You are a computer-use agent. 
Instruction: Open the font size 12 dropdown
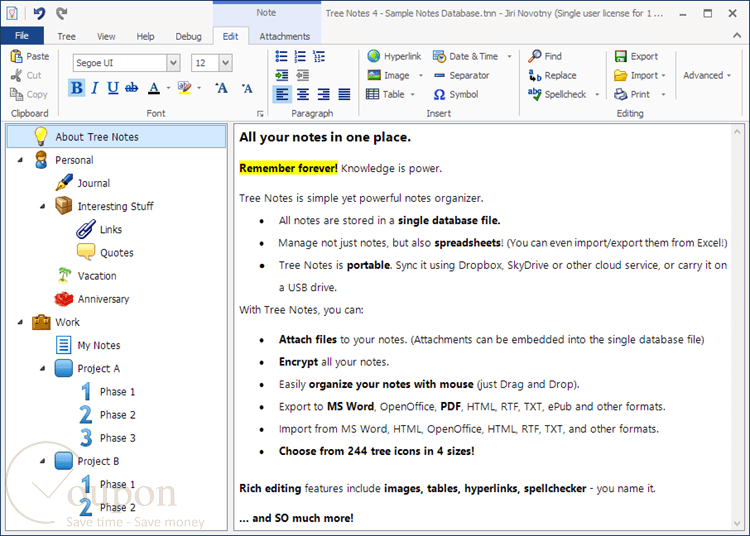pyautogui.click(x=225, y=63)
